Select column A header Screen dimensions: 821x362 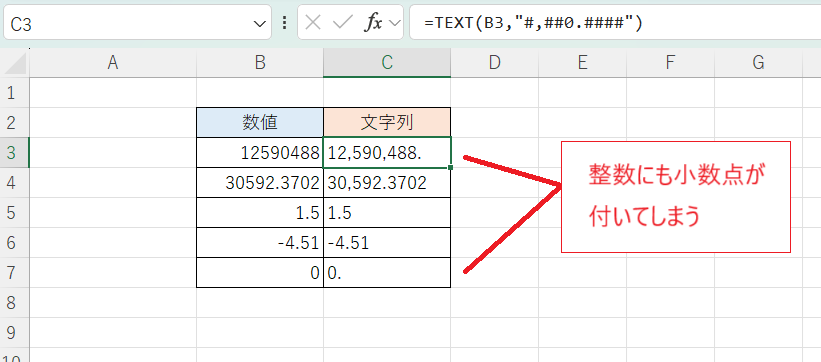113,63
